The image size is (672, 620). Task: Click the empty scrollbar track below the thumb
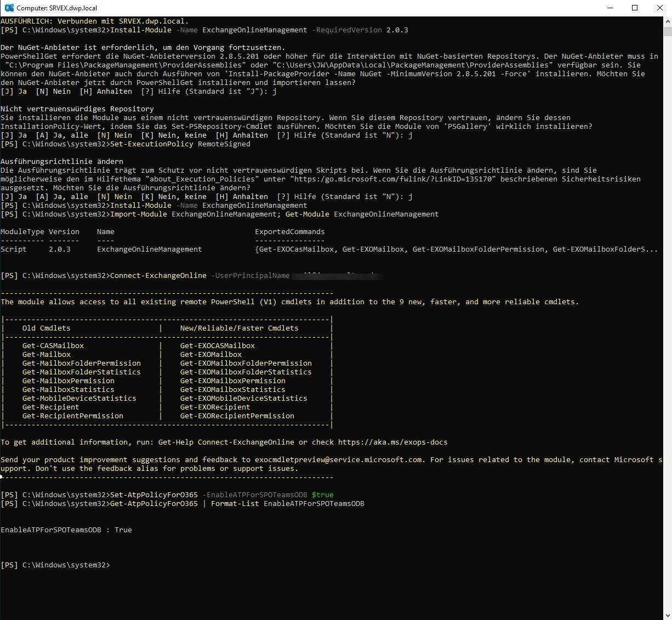(x=667, y=329)
